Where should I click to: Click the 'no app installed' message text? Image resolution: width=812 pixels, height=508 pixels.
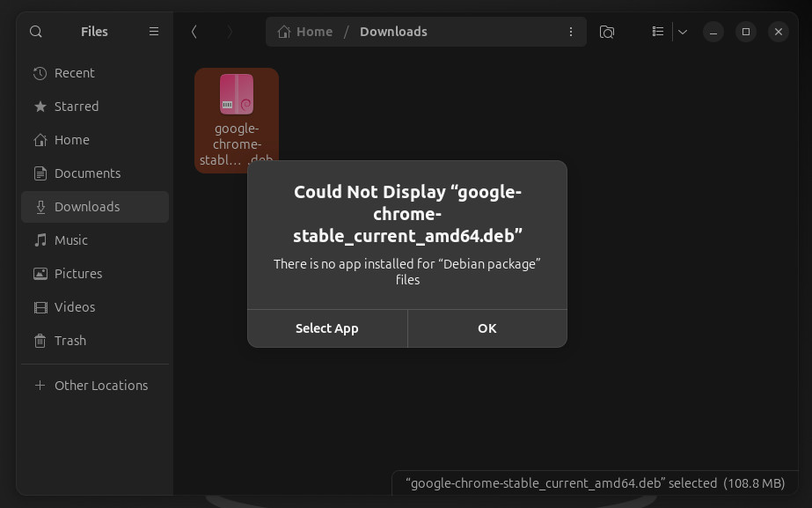407,272
